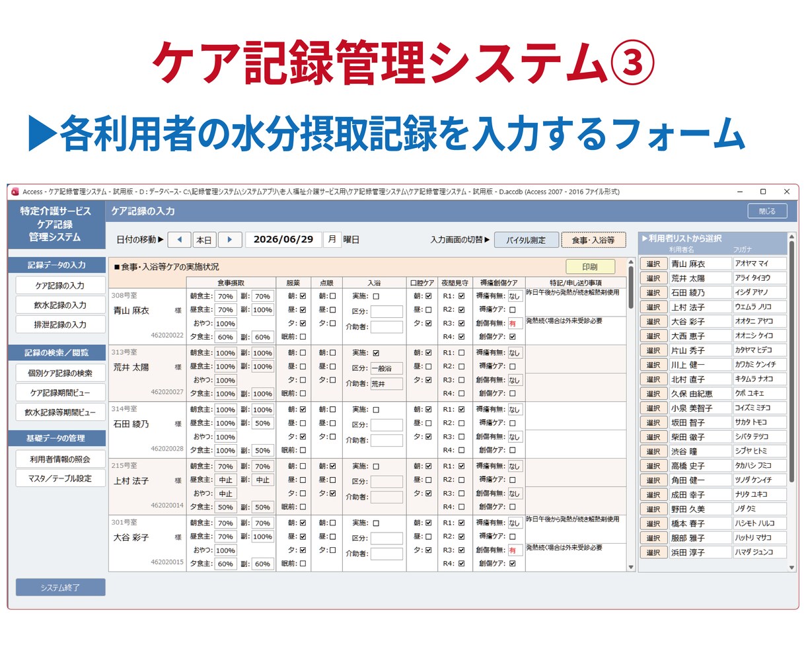Select user 石田 綾乃 with 選択 button
Image resolution: width=806 pixels, height=672 pixels.
[x=653, y=293]
